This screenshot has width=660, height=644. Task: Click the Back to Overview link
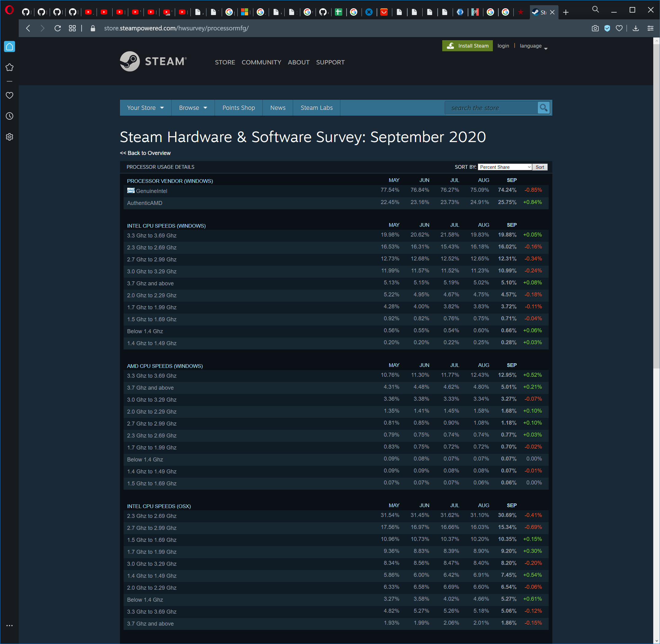[145, 153]
